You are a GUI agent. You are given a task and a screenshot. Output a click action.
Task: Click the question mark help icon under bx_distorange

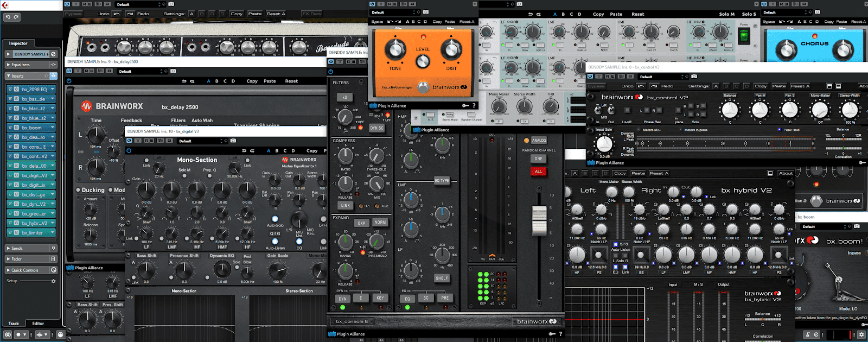[x=474, y=106]
